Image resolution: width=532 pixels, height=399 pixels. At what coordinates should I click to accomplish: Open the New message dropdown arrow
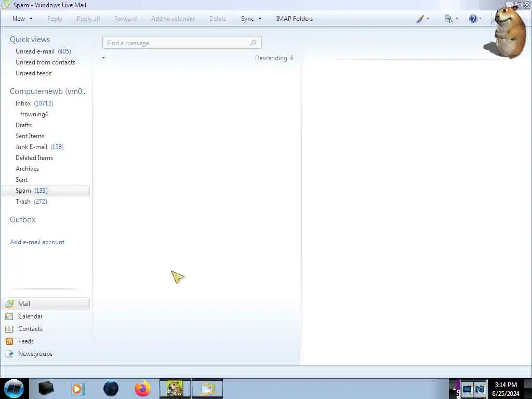pyautogui.click(x=31, y=19)
